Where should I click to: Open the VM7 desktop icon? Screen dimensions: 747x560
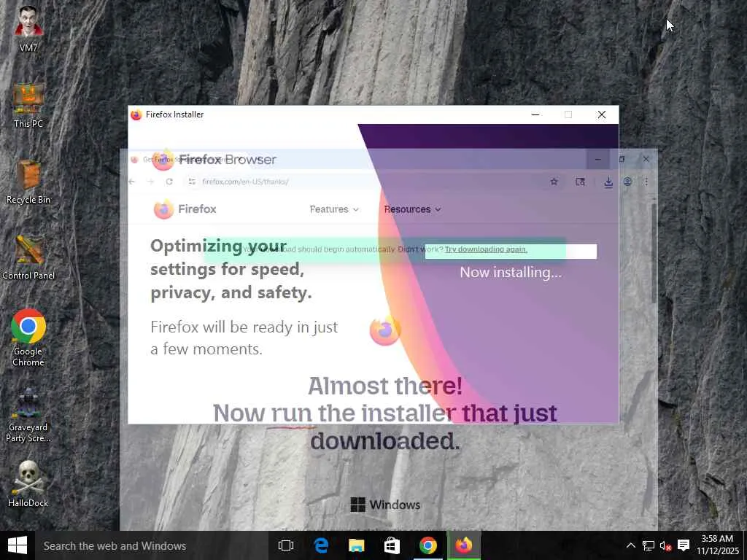tap(28, 28)
